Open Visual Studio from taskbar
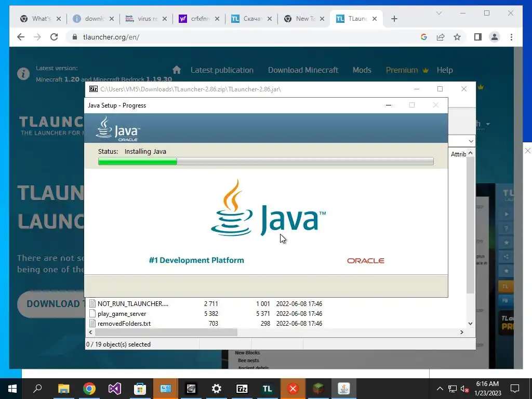The image size is (532, 399). (x=115, y=389)
